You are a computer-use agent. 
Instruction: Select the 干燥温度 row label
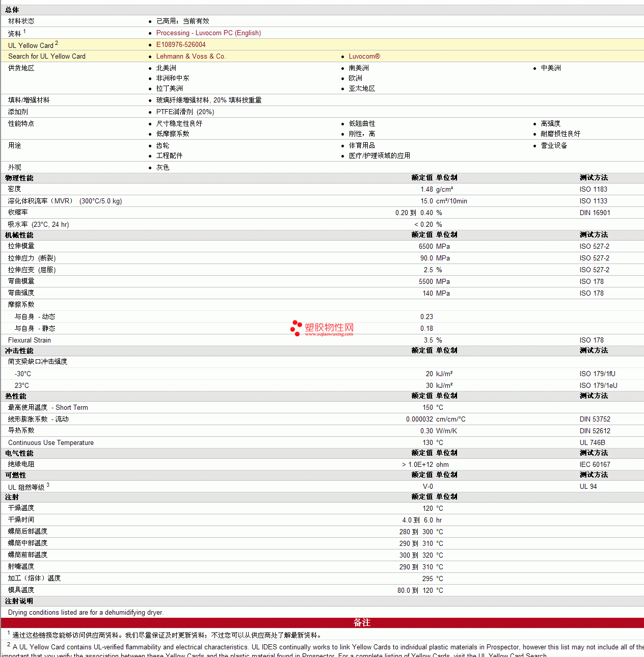pos(21,508)
